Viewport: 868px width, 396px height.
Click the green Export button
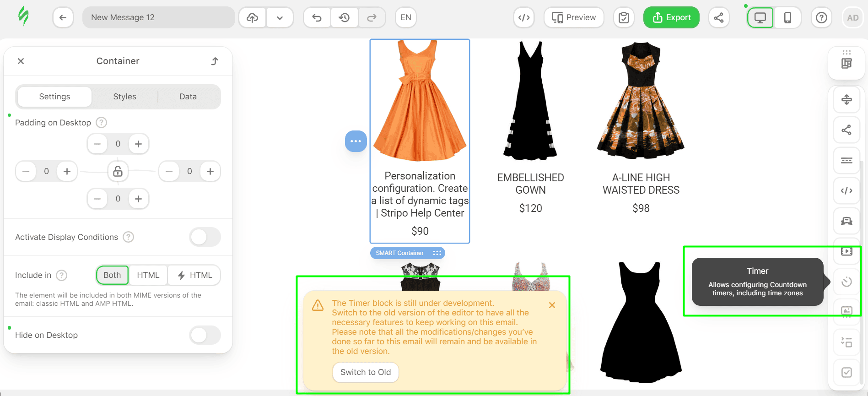pyautogui.click(x=671, y=18)
